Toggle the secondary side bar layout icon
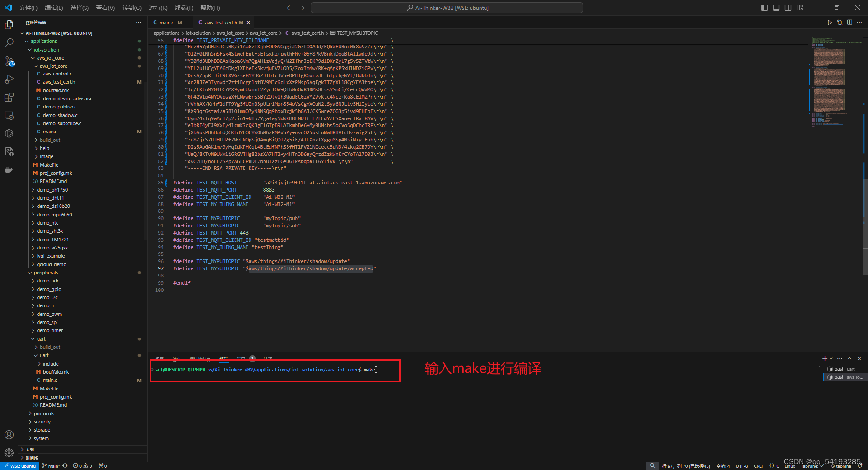868x470 pixels. pyautogui.click(x=788, y=8)
